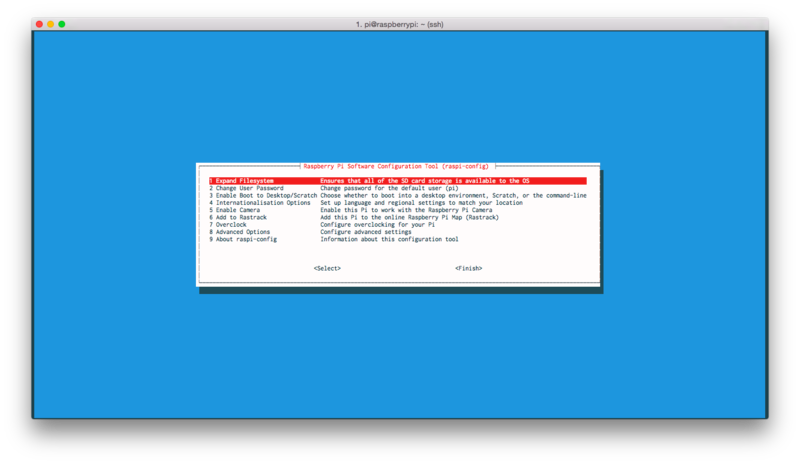Select the Expand Filesystem menu entry

coord(397,181)
